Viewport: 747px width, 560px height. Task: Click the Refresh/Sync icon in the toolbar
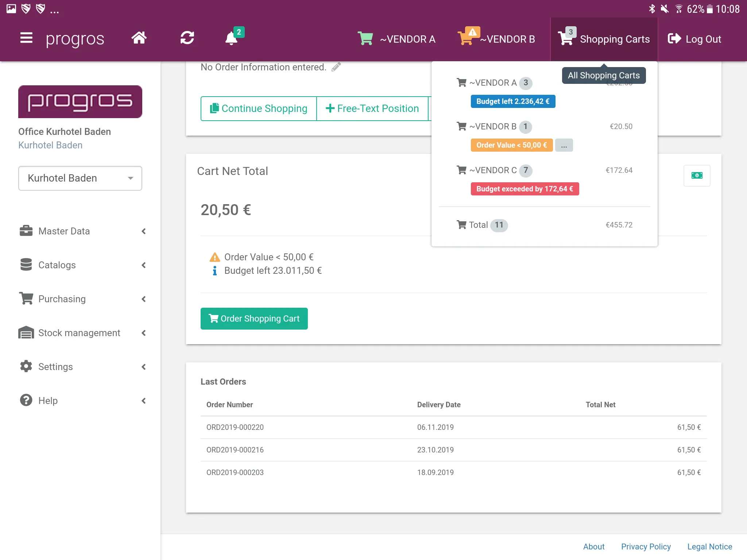[x=187, y=38]
